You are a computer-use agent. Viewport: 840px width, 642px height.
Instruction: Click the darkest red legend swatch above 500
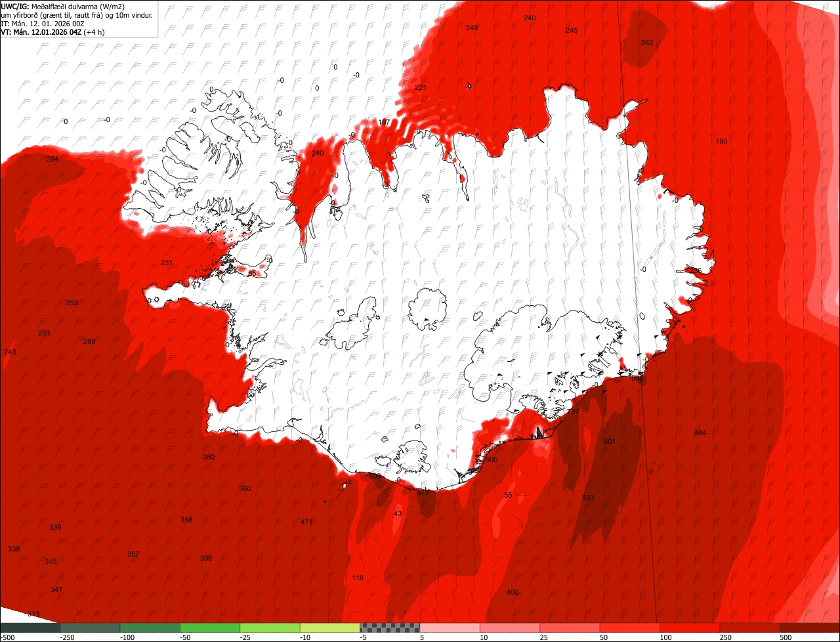pyautogui.click(x=809, y=628)
